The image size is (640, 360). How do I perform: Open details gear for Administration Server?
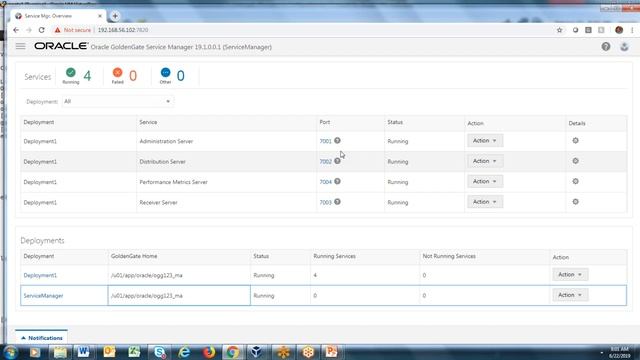[x=576, y=140]
